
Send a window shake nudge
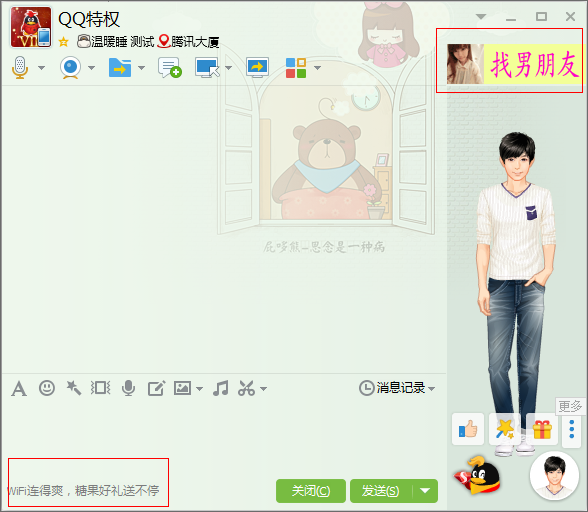[x=100, y=388]
